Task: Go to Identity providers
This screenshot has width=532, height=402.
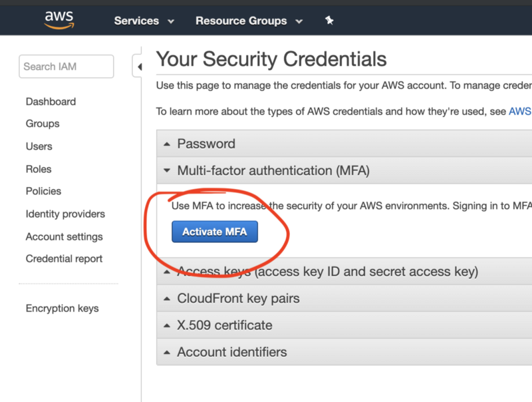Action: [x=65, y=214]
